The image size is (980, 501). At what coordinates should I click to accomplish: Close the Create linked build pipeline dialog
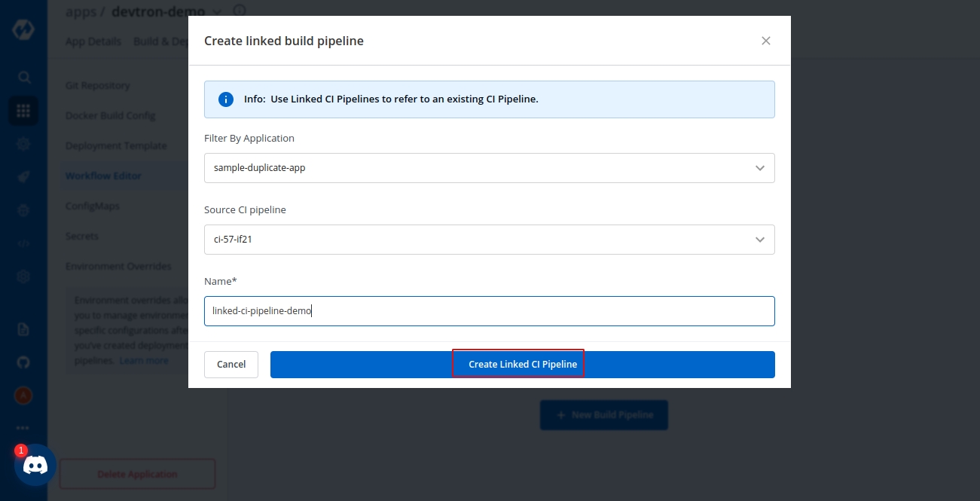click(x=766, y=41)
